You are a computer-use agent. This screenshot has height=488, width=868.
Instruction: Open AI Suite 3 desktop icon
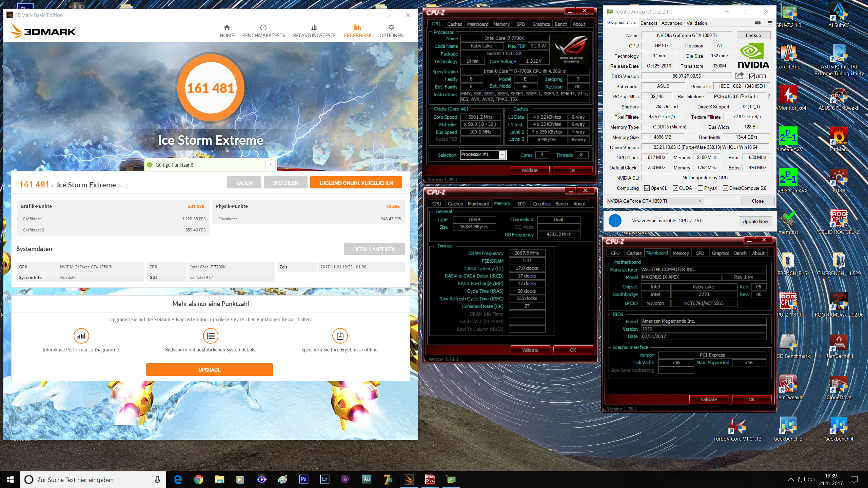click(839, 15)
